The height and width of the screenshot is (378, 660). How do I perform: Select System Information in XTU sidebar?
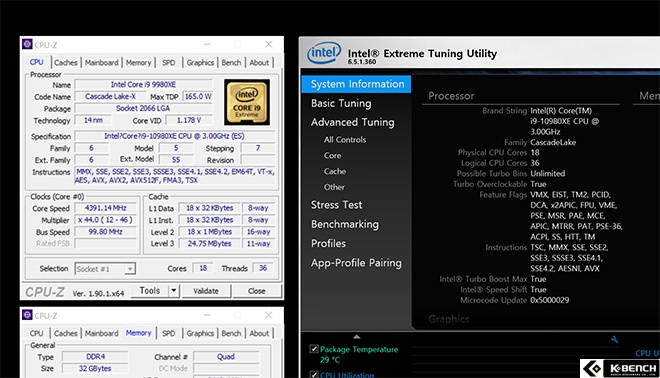357,84
